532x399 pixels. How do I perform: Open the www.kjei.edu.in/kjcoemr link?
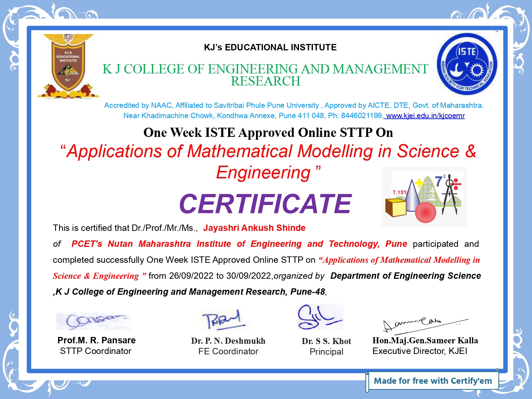pos(425,116)
